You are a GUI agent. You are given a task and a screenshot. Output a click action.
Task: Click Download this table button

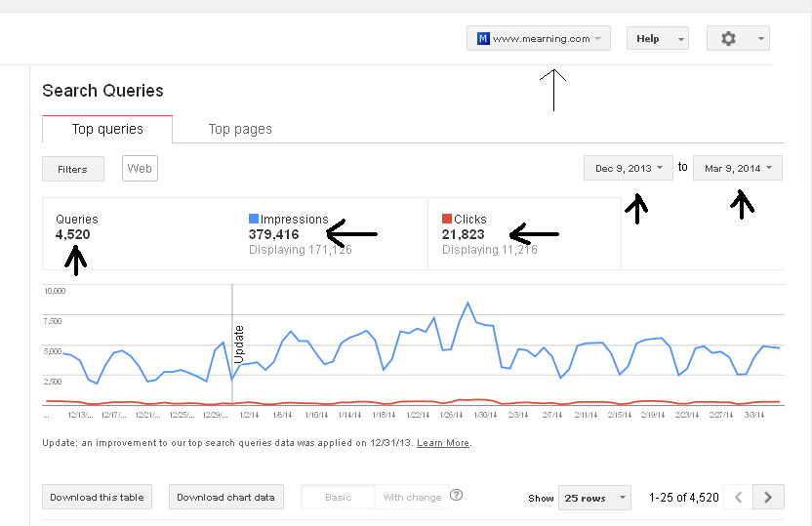97,498
